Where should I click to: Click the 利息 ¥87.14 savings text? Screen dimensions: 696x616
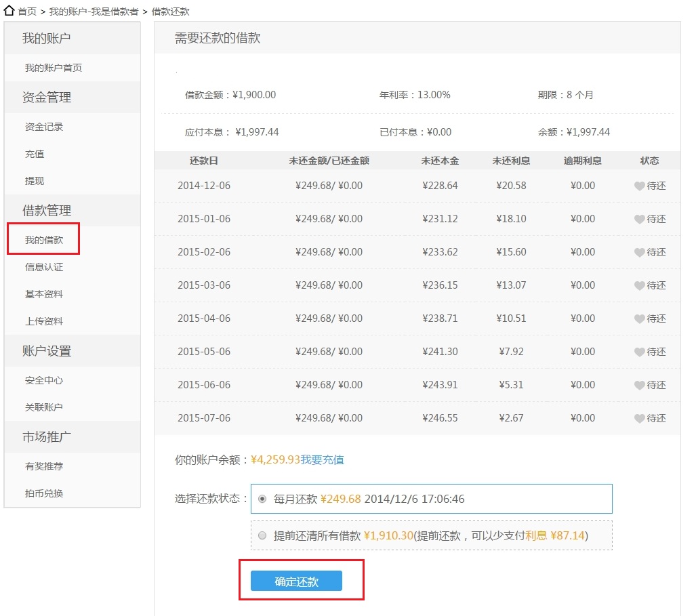[x=555, y=535]
